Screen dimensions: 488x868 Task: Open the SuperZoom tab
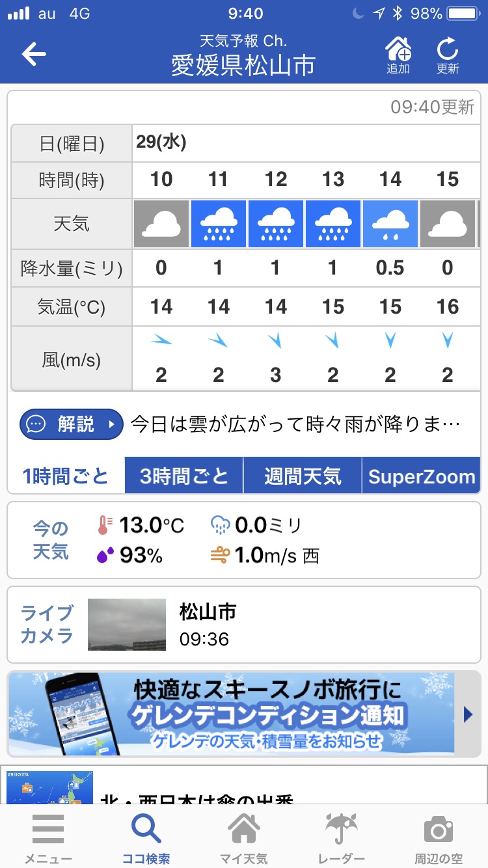(421, 476)
